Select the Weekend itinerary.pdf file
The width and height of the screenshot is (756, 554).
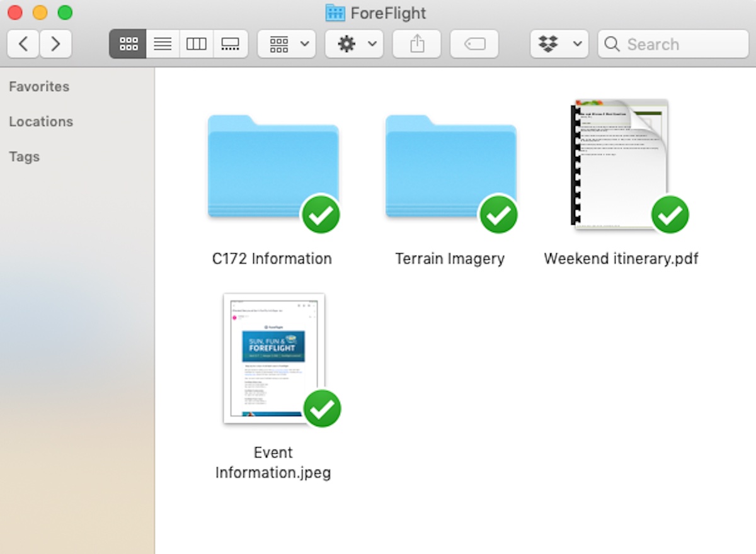(x=621, y=164)
